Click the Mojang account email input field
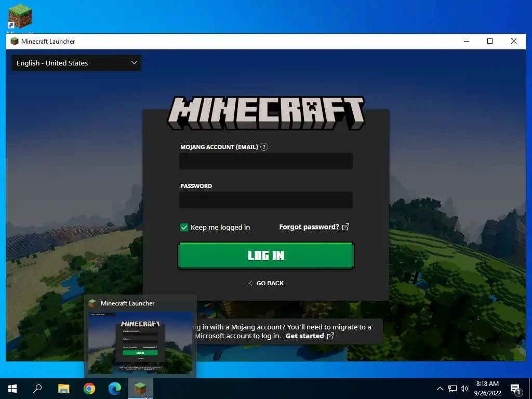Viewport: 532px width, 399px height. click(x=266, y=161)
